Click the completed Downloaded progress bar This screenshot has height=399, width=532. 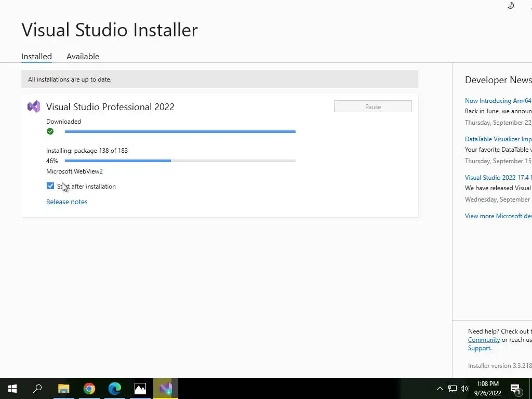(180, 131)
